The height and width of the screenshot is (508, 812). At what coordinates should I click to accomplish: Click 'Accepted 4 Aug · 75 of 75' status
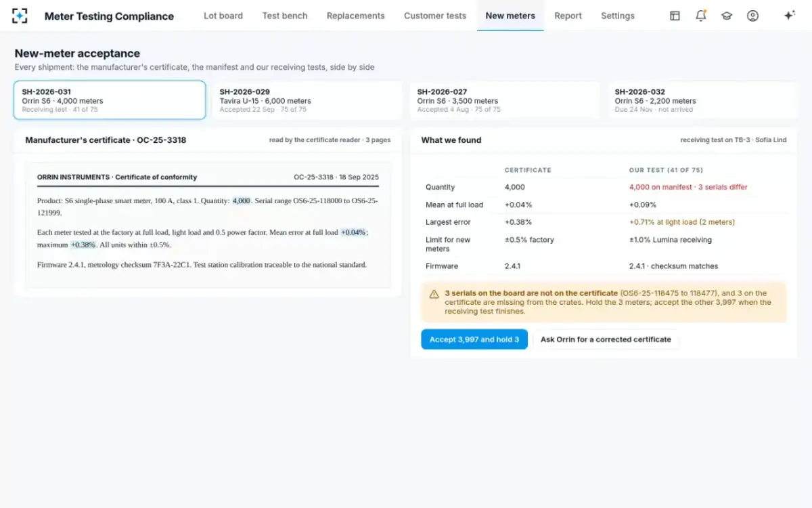[x=459, y=109]
